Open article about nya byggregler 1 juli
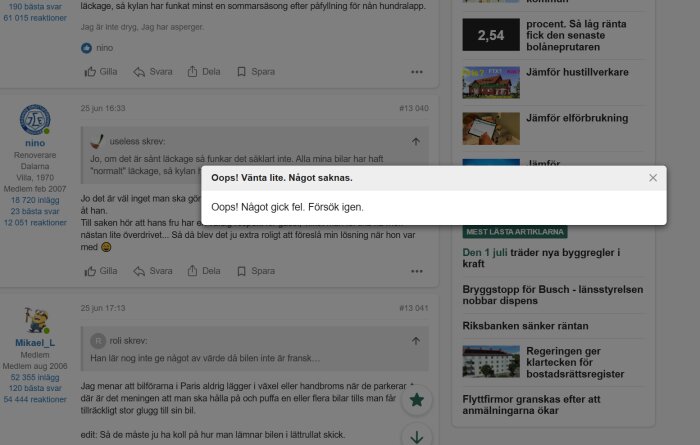The width and height of the screenshot is (700, 445). 541,258
